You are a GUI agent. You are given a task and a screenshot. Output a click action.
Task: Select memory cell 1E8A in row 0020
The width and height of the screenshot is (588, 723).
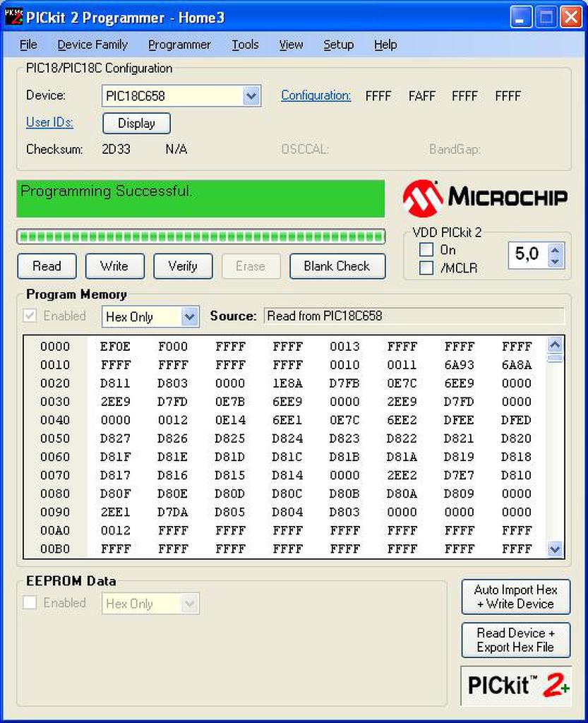point(287,383)
